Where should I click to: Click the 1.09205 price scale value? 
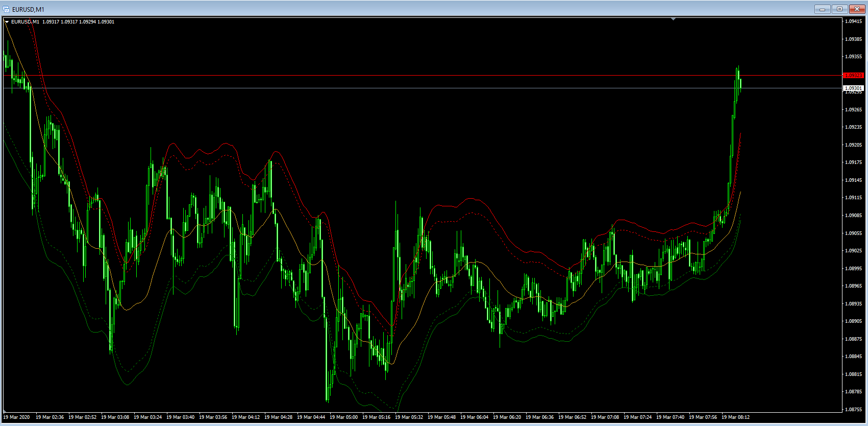[x=854, y=145]
